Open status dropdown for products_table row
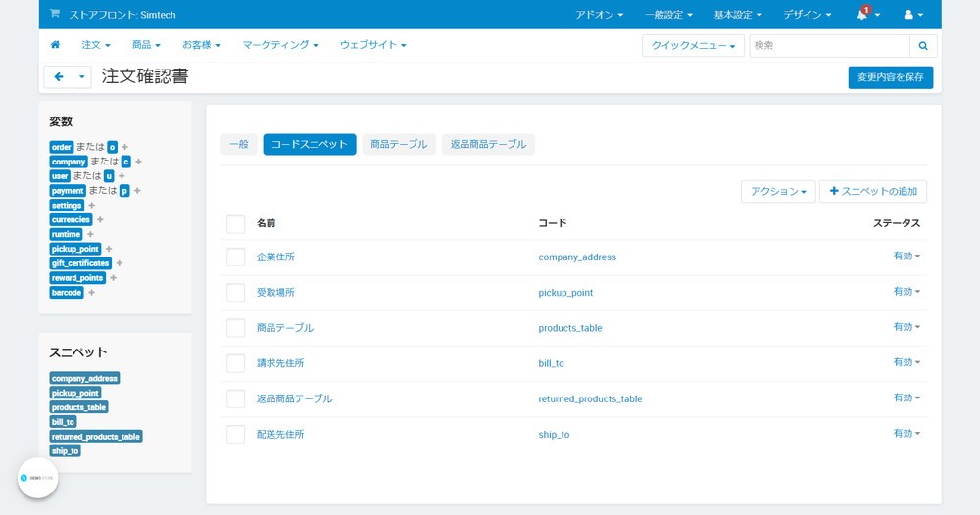 (906, 327)
